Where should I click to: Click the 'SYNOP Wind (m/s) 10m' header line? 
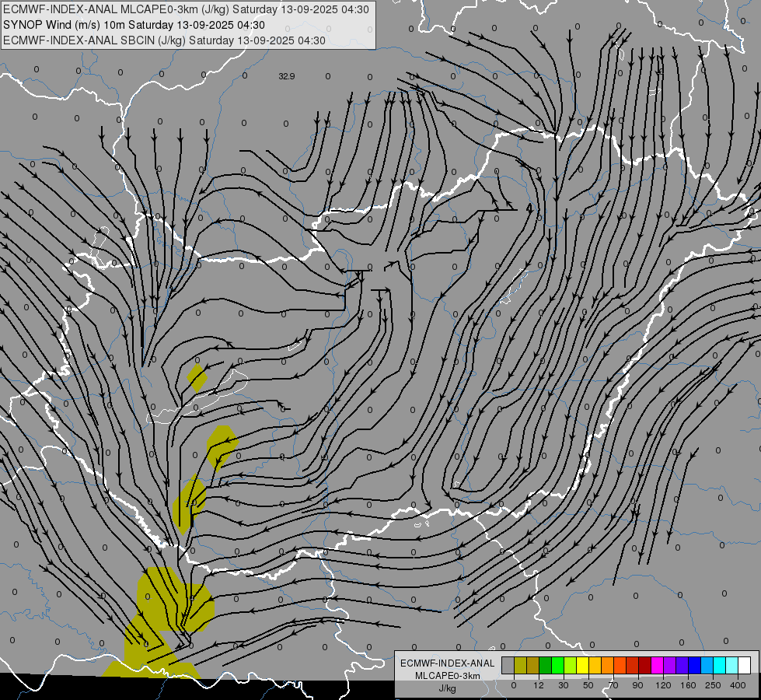134,25
